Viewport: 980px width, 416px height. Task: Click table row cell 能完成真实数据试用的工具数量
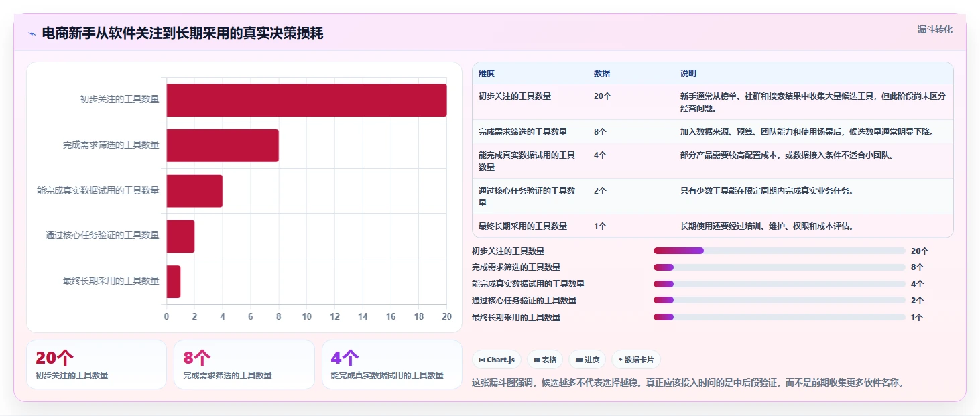click(528, 161)
